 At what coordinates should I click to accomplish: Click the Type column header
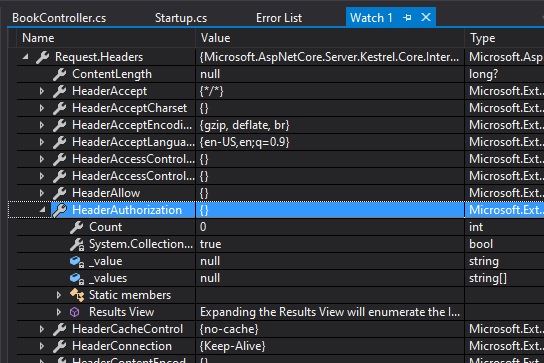click(x=483, y=38)
